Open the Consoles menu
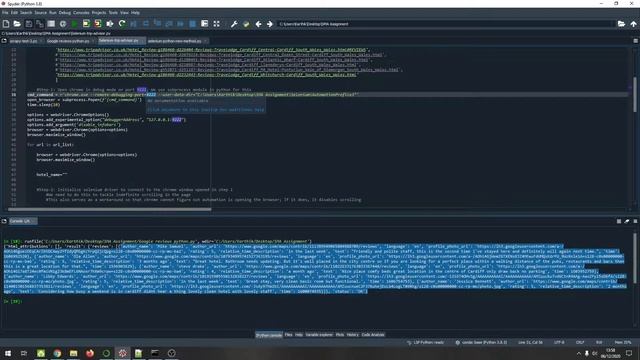 [81, 13]
